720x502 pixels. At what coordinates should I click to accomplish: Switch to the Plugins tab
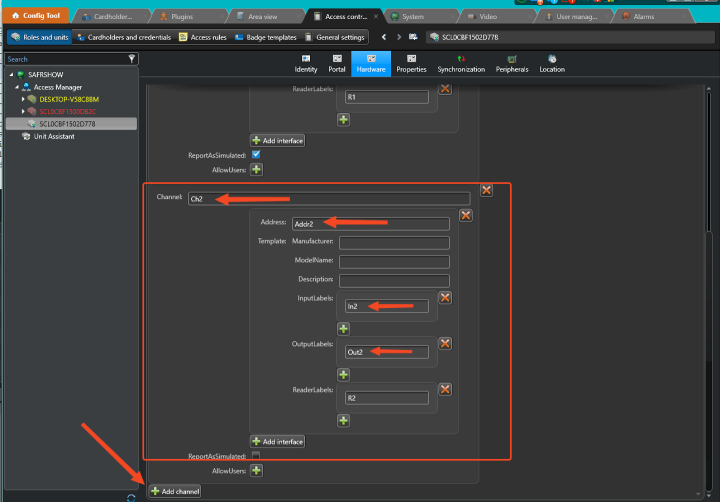(182, 17)
